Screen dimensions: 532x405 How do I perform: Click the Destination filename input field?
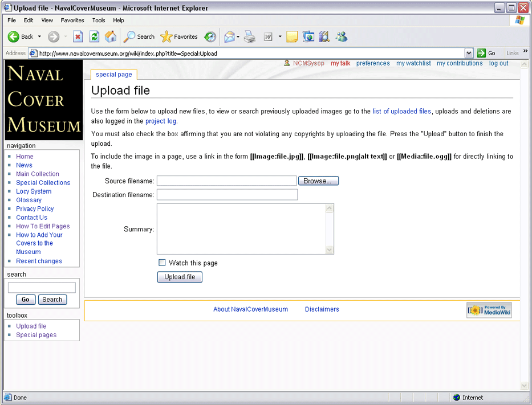pyautogui.click(x=227, y=195)
